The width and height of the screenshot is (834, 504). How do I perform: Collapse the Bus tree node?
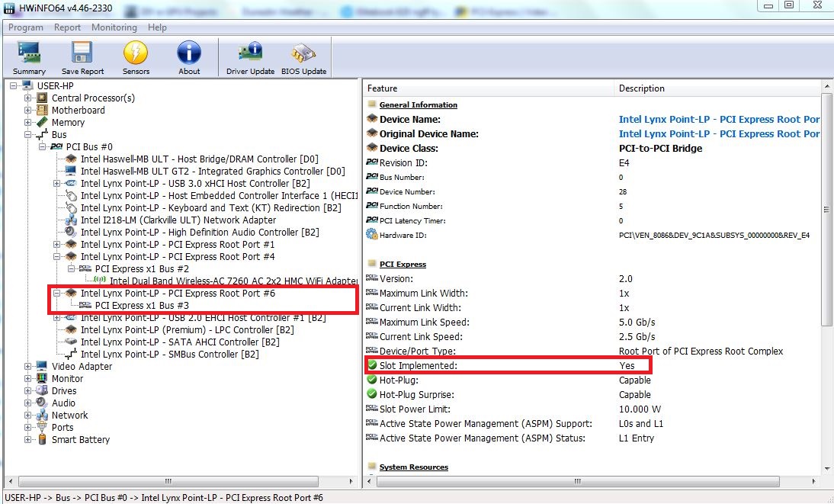pyautogui.click(x=27, y=135)
